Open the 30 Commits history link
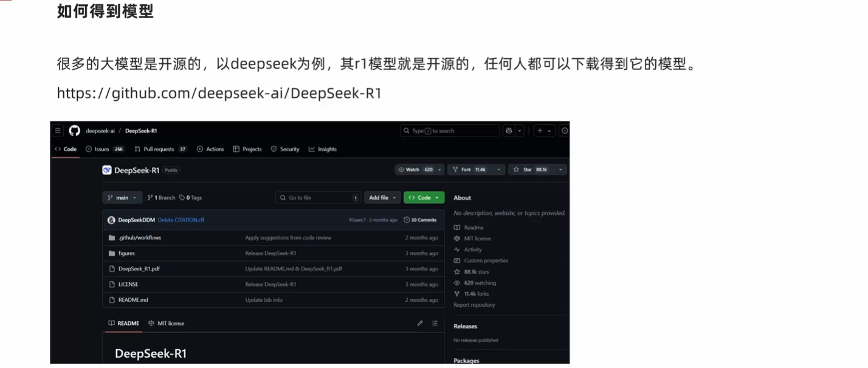This screenshot has height=368, width=868. [x=420, y=220]
